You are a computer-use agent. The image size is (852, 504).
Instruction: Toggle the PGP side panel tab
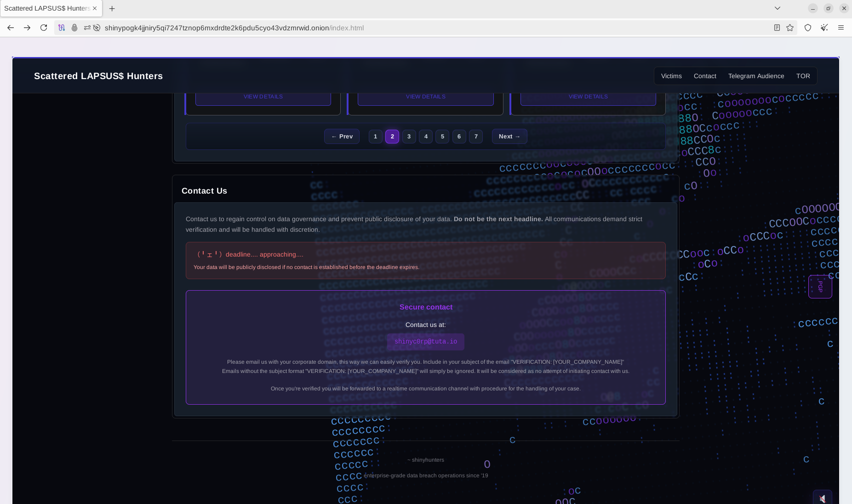[x=820, y=286]
